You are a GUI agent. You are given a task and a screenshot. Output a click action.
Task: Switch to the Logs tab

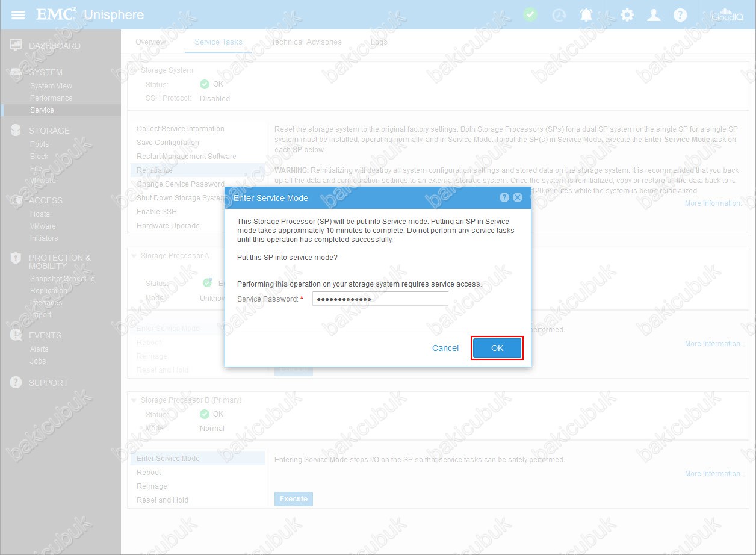(x=379, y=42)
